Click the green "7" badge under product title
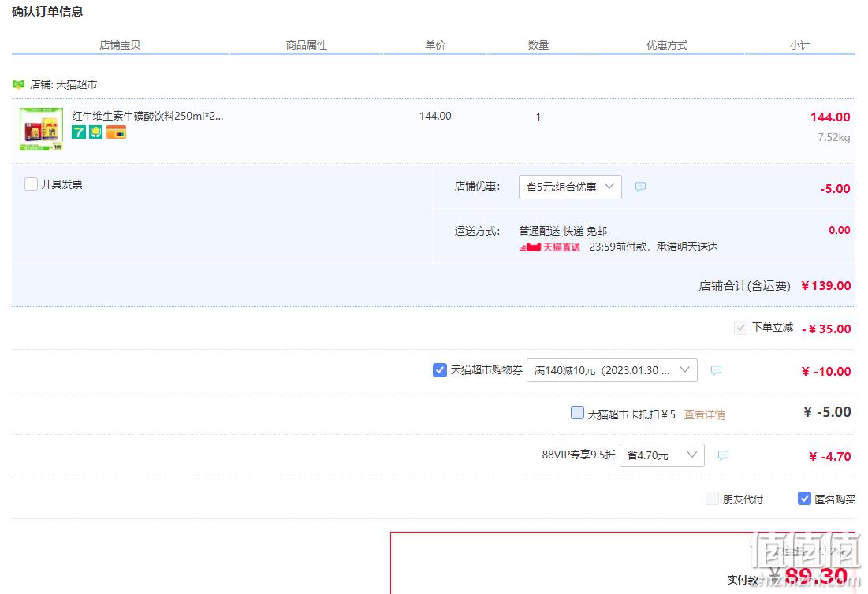868x594 pixels. 79,132
